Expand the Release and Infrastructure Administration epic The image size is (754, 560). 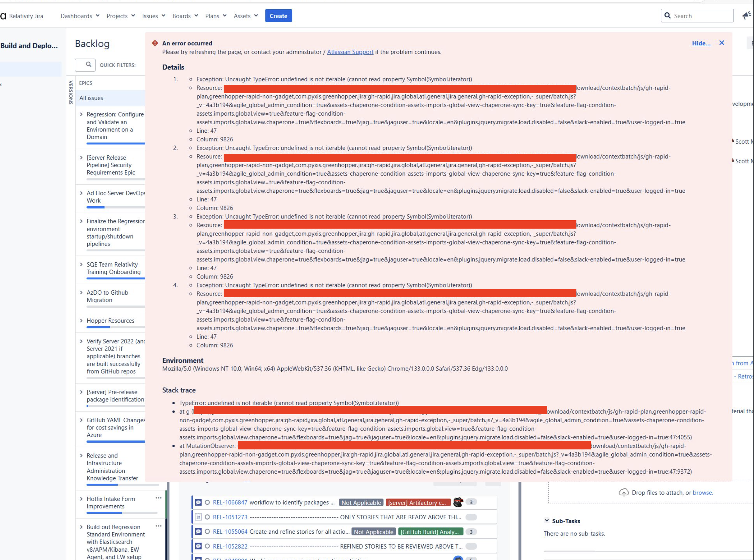[81, 456]
